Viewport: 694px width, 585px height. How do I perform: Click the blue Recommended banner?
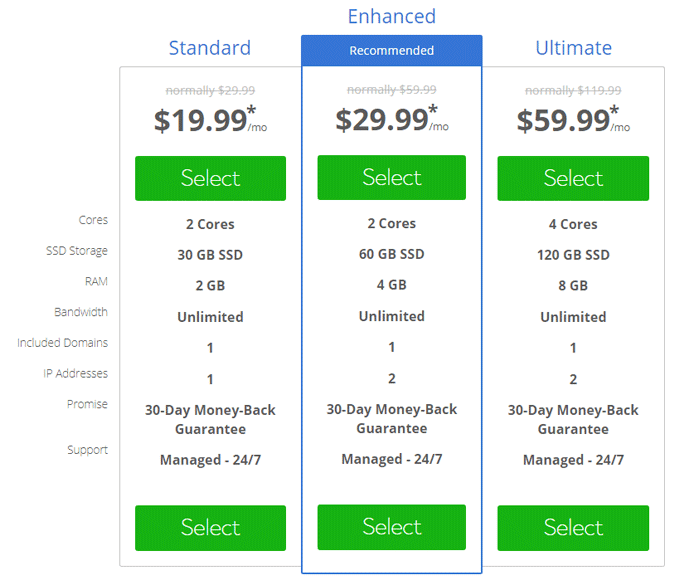[392, 50]
